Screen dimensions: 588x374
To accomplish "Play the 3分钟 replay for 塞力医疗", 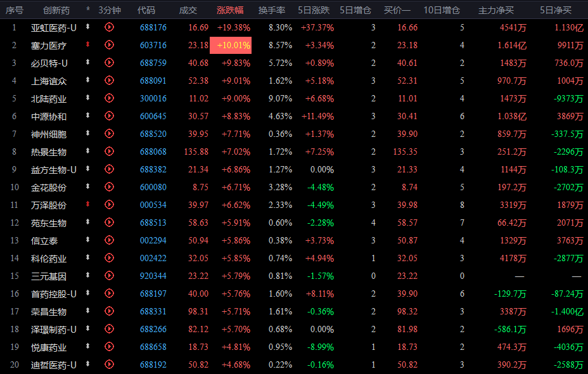I will (x=109, y=45).
